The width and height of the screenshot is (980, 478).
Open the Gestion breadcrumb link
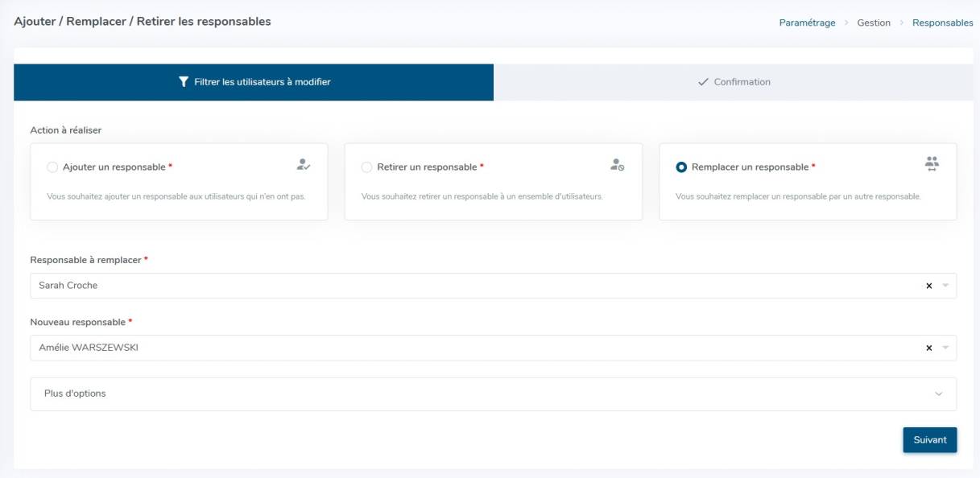point(874,23)
